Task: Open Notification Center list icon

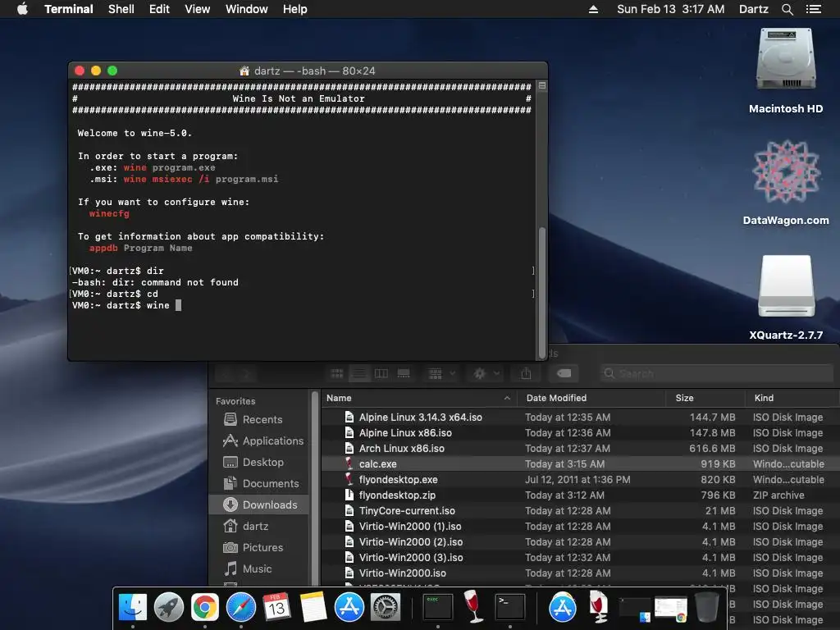Action: coord(814,9)
